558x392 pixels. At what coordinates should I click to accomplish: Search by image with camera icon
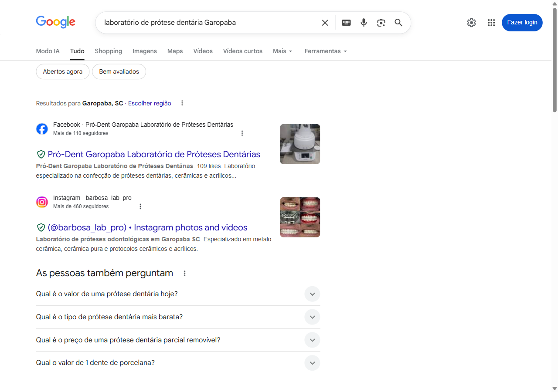tap(381, 23)
